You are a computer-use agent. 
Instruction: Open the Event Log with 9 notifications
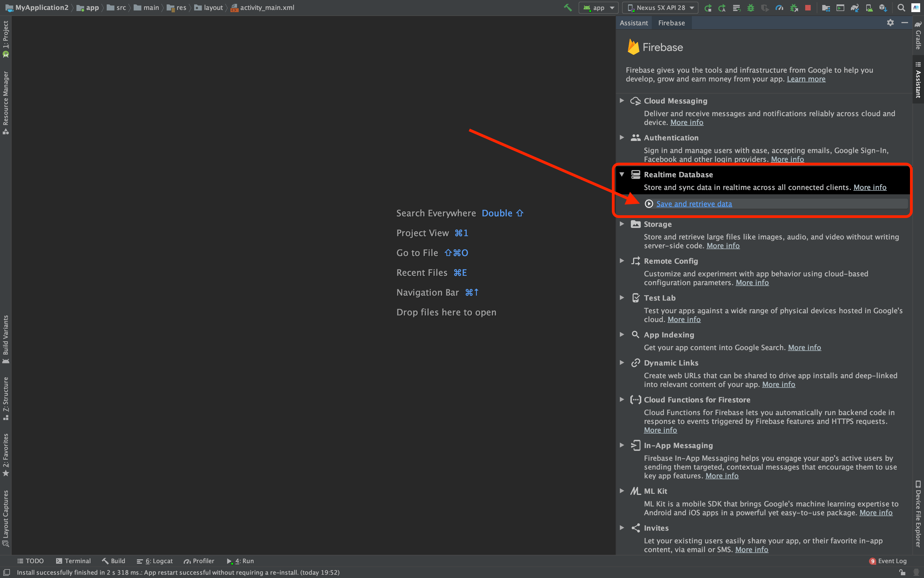pyautogui.click(x=888, y=561)
